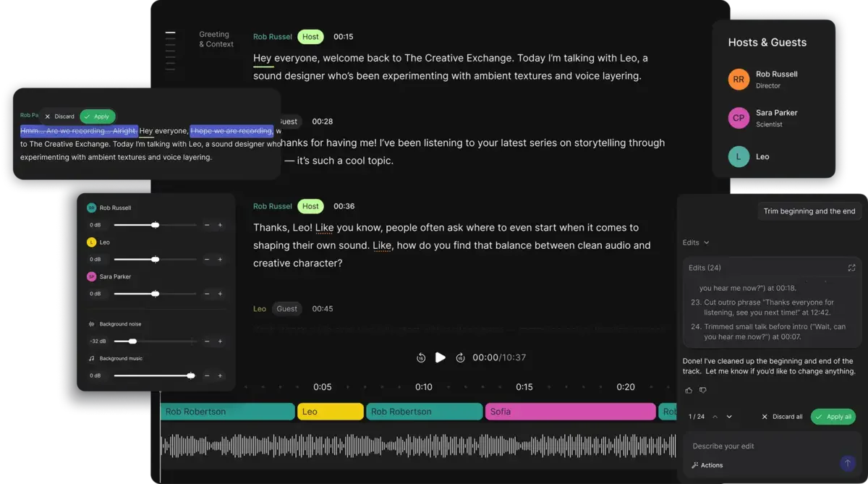Select second Rob Robertson timeline clip

point(425,412)
